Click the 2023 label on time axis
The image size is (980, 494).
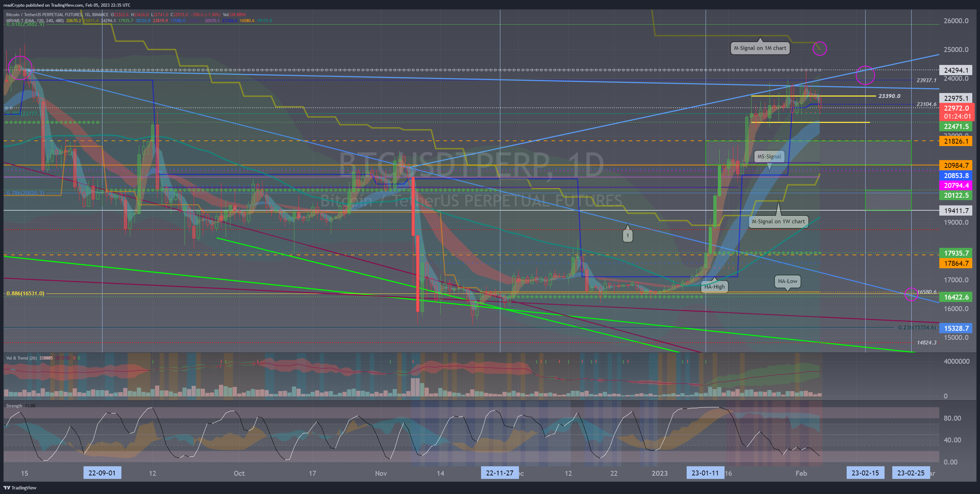click(x=659, y=473)
